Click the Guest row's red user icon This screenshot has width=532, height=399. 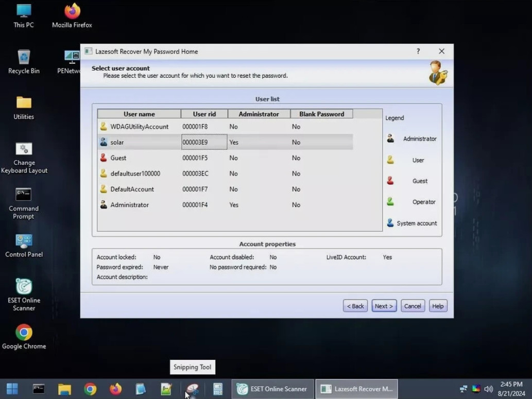(104, 158)
